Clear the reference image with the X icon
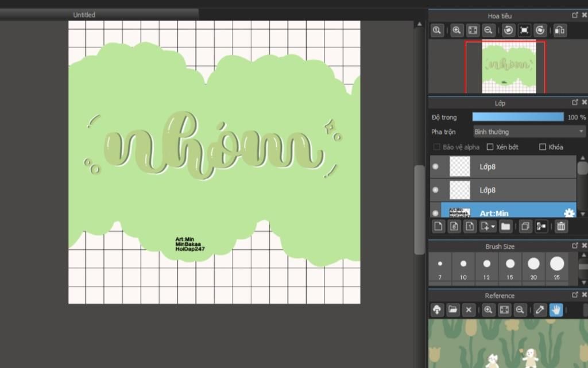 pyautogui.click(x=469, y=310)
